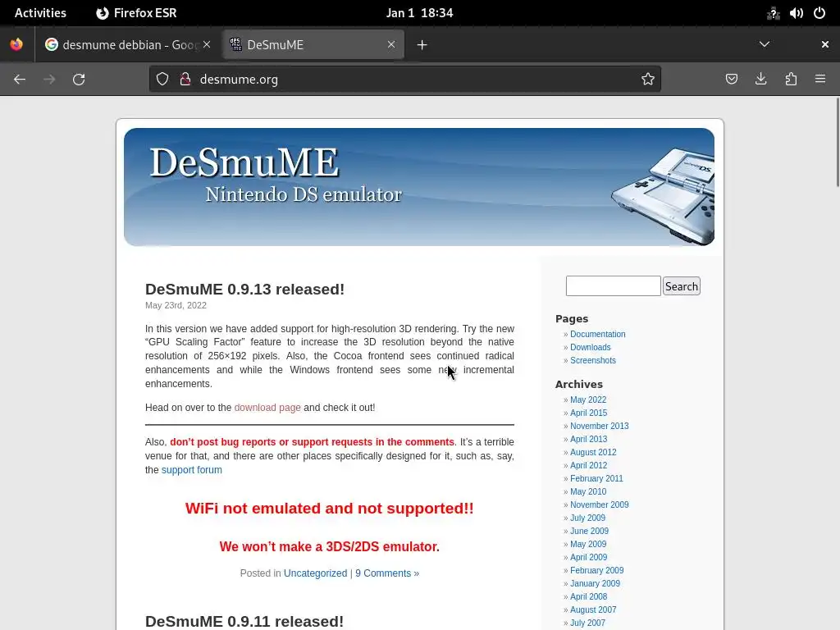840x630 pixels.
Task: Open Pocket save icon
Action: (x=731, y=80)
